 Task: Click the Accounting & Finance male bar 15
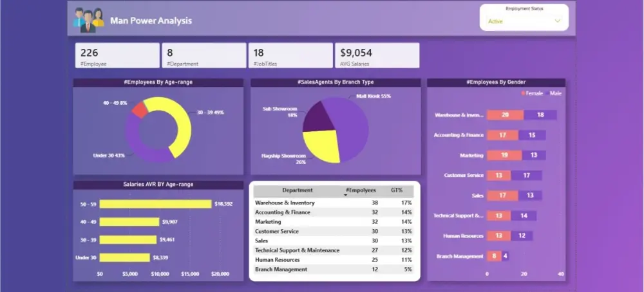coord(533,135)
